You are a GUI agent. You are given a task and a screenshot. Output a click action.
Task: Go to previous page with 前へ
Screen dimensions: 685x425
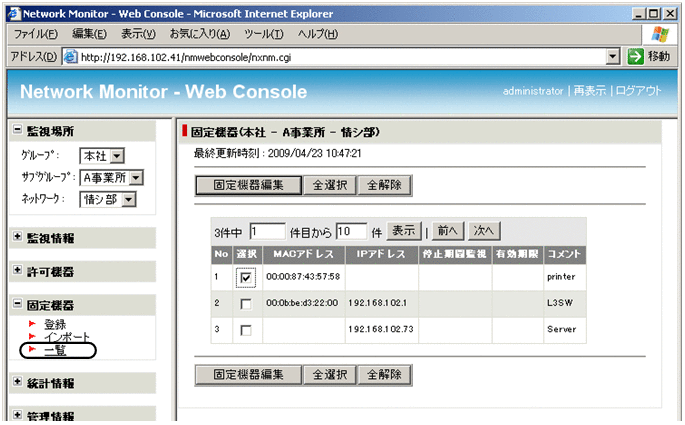(x=448, y=231)
